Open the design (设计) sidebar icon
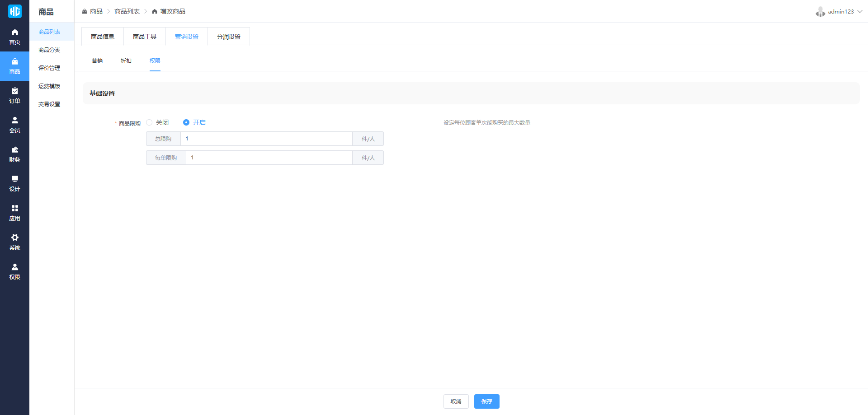 (14, 183)
